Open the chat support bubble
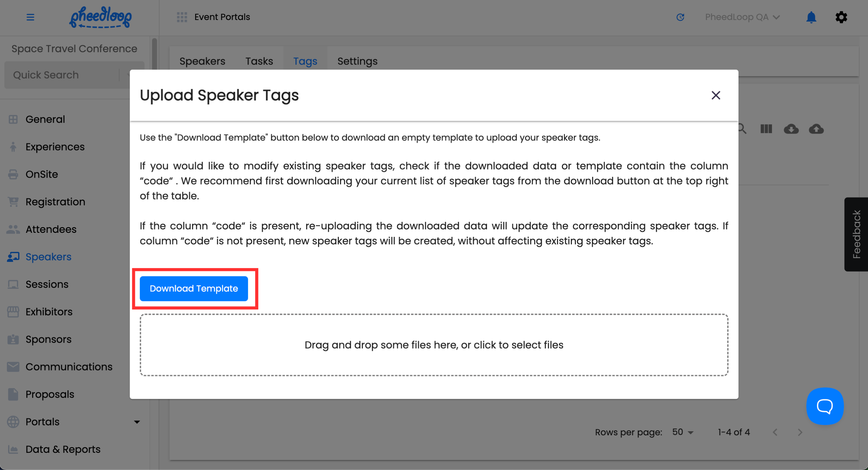Screen dimensions: 868x470 pos(824,406)
